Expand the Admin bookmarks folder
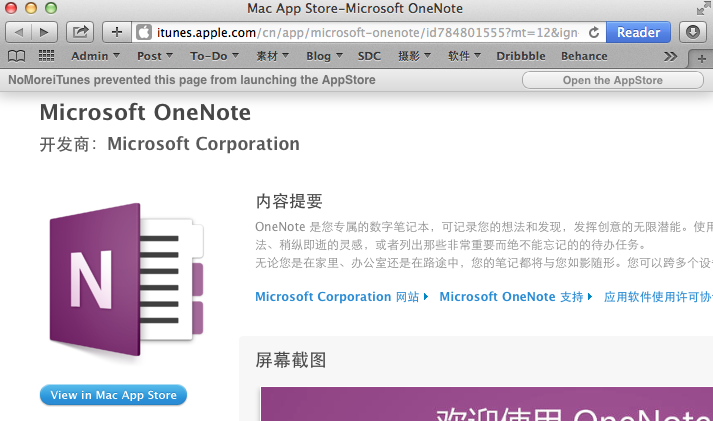The height and width of the screenshot is (421, 713). click(x=96, y=56)
